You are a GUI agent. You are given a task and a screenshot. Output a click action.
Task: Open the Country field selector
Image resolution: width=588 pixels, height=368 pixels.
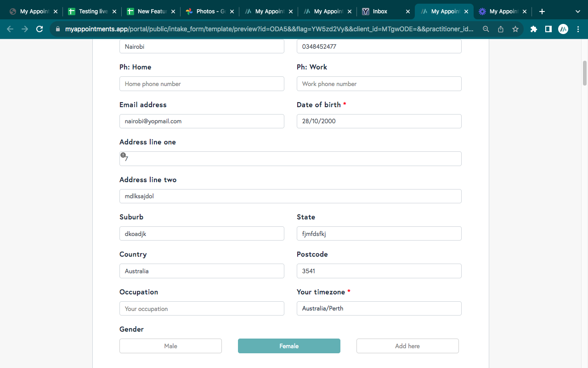202,271
